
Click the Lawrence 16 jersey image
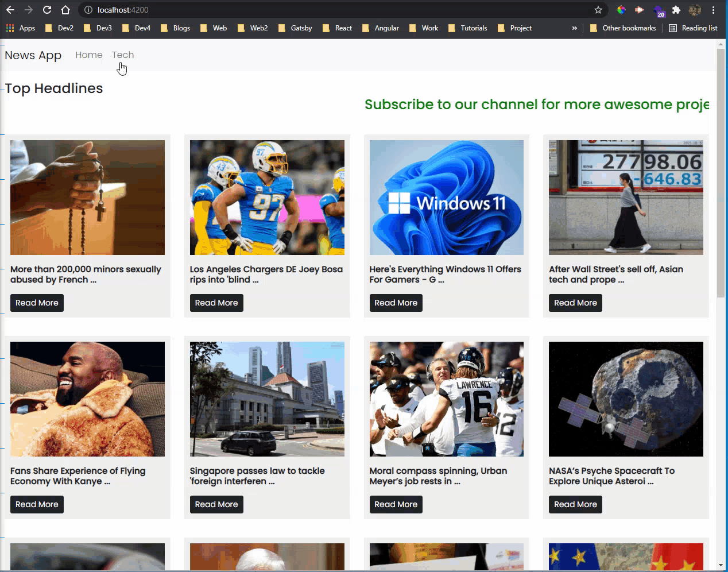447,399
